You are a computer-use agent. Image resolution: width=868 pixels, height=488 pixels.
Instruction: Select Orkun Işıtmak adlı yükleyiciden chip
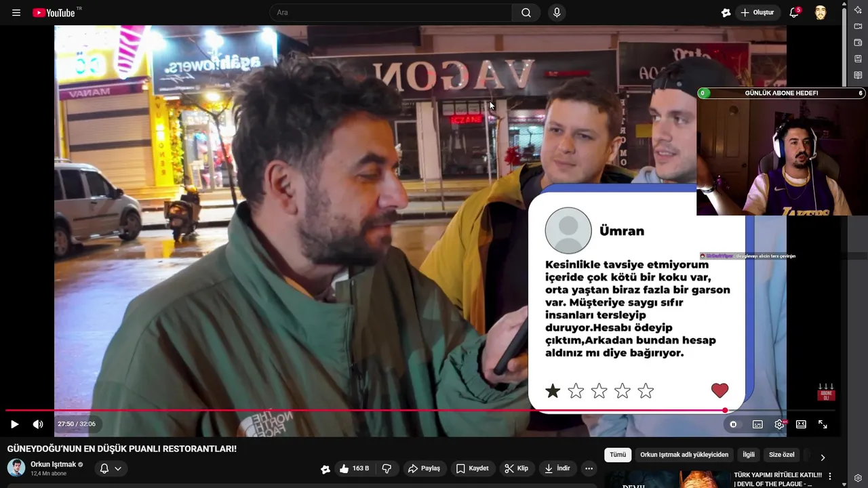pyautogui.click(x=684, y=455)
